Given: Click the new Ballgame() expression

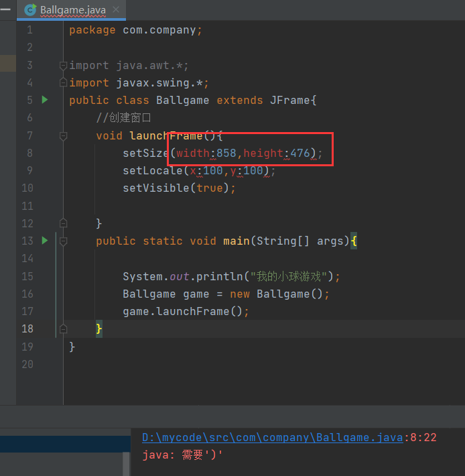Looking at the screenshot, I should point(276,294).
